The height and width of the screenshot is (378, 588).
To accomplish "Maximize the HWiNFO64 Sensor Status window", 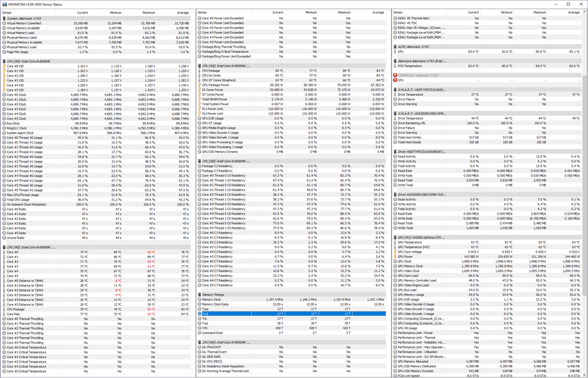I will [568, 4].
